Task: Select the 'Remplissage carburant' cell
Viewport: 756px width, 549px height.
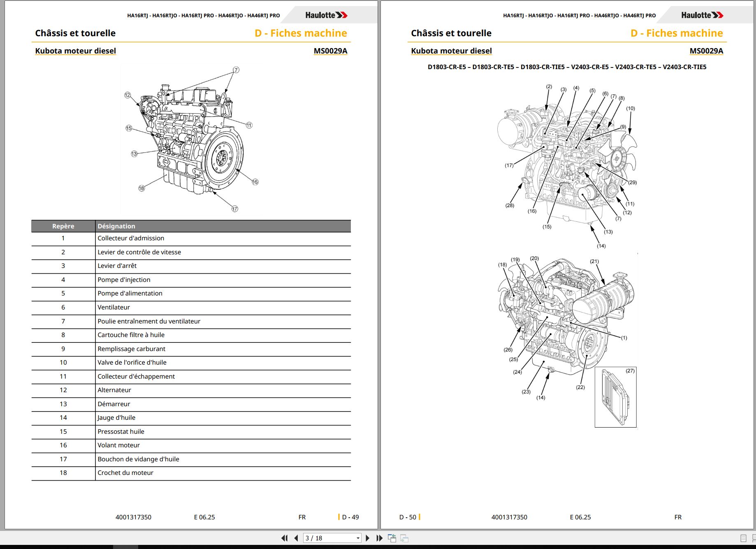Action: click(x=223, y=349)
